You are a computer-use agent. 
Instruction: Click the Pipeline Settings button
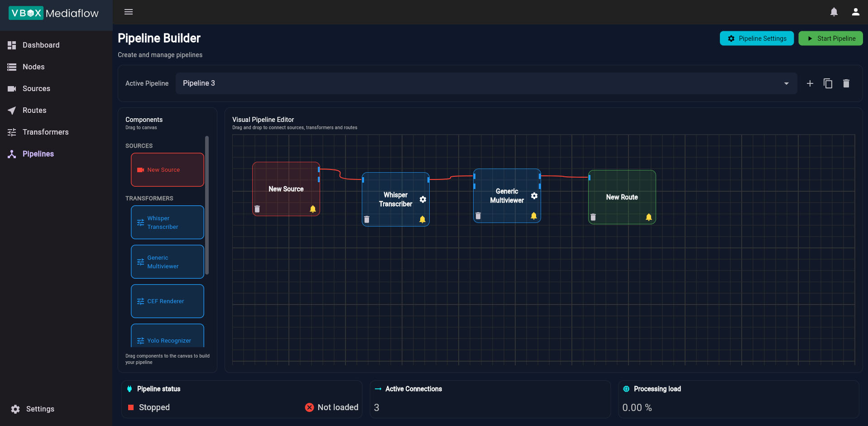(x=756, y=39)
